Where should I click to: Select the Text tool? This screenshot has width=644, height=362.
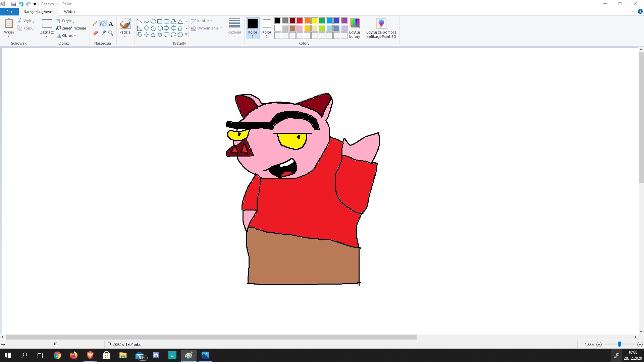(x=111, y=24)
